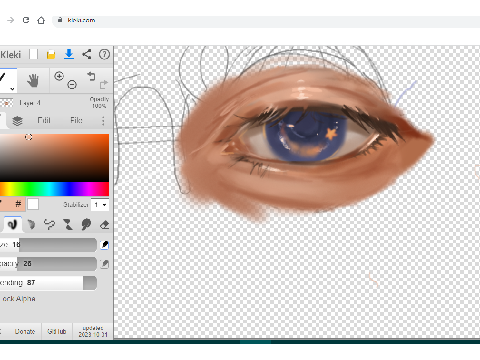The height and width of the screenshot is (360, 480).
Task: Select the Hand pan tool
Action: click(x=33, y=80)
